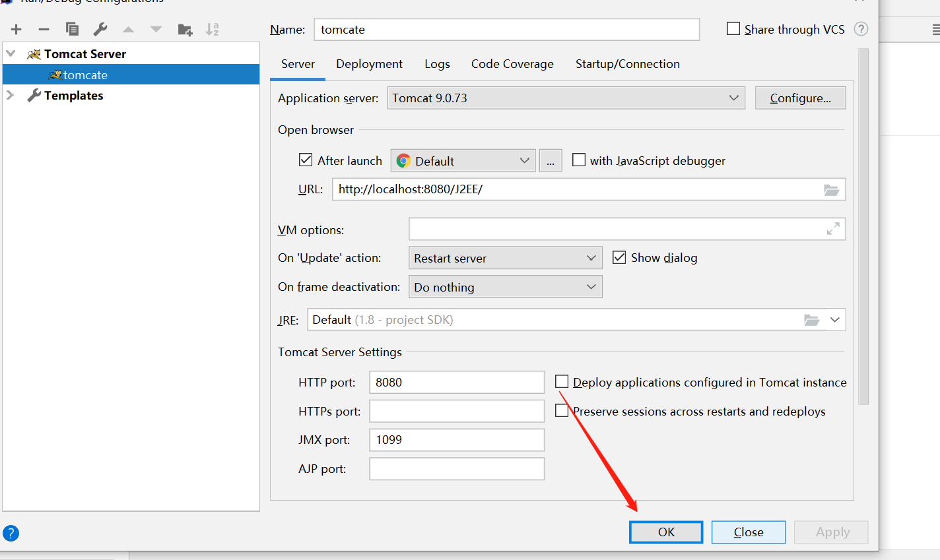Open browser selection ellipsis button
Viewport: 940px width, 560px height.
(x=551, y=161)
